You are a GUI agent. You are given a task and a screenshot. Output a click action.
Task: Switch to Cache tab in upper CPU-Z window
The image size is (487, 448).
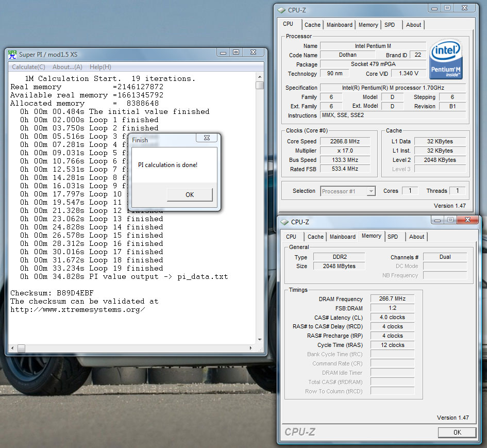click(312, 25)
